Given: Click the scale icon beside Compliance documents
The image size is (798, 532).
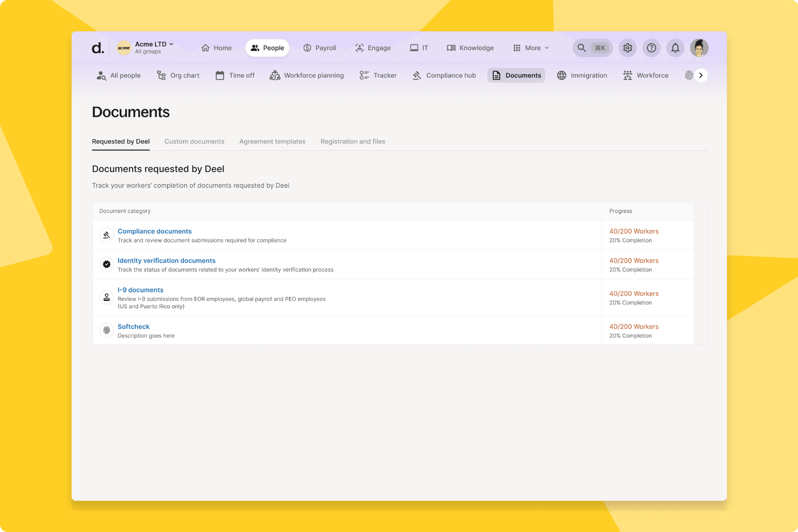Looking at the screenshot, I should coord(106,235).
